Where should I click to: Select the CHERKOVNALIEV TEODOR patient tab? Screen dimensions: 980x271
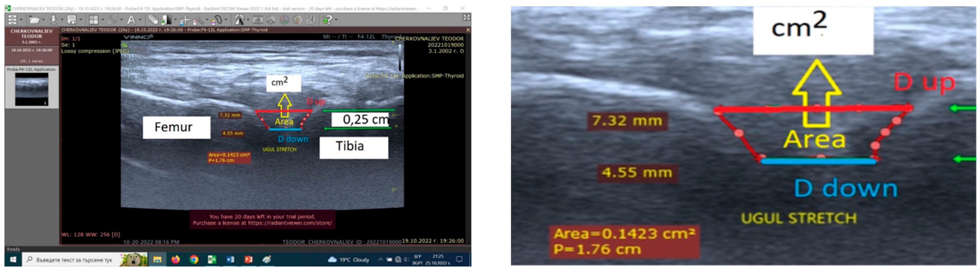32,36
